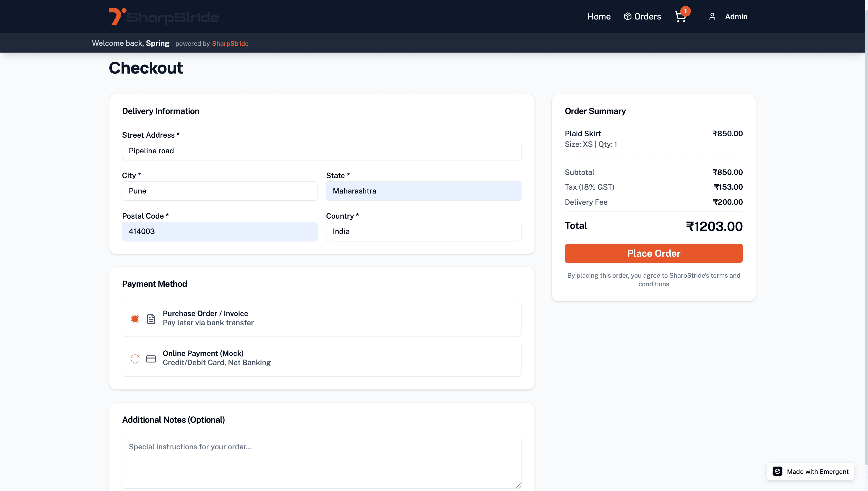
Task: Click the State field showing Maharashtra
Action: 423,191
